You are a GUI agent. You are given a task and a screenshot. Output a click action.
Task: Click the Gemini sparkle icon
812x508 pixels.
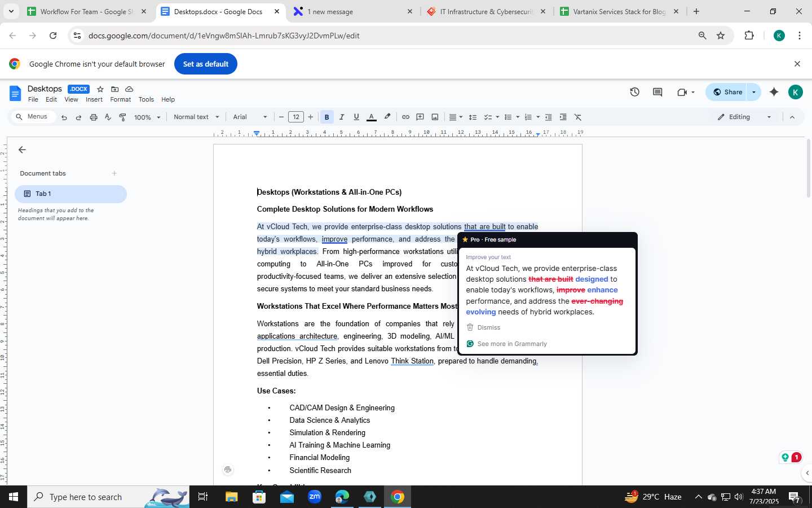coord(774,92)
